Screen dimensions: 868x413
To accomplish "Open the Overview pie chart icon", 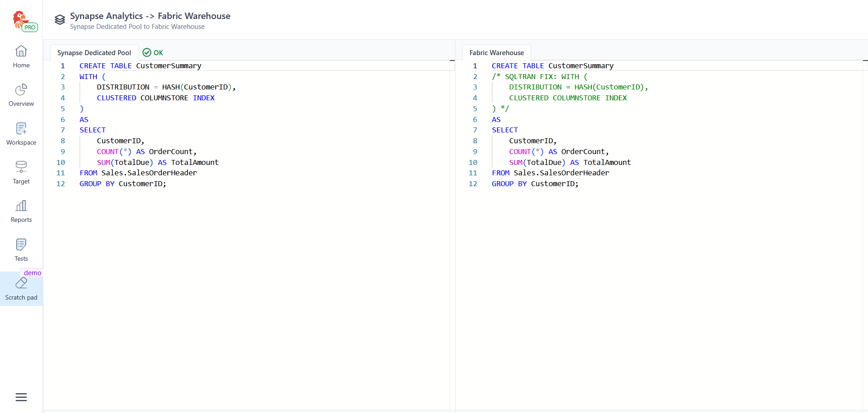I will tap(21, 90).
